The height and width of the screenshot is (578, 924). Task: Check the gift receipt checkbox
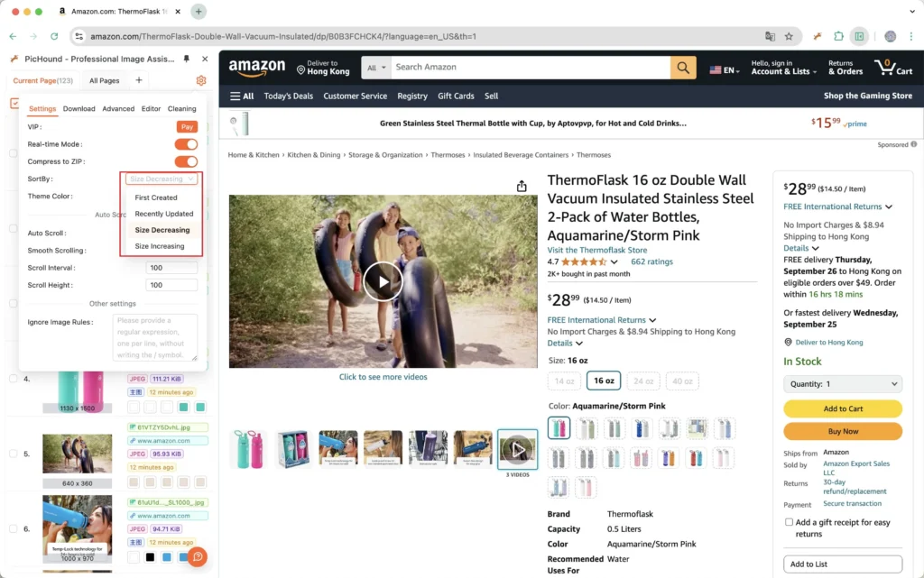[789, 522]
